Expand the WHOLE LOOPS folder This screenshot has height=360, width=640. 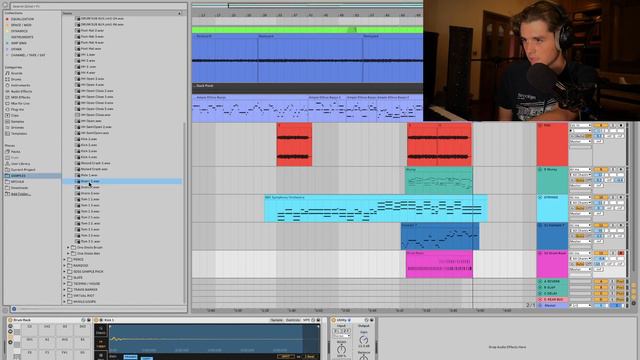click(64, 302)
